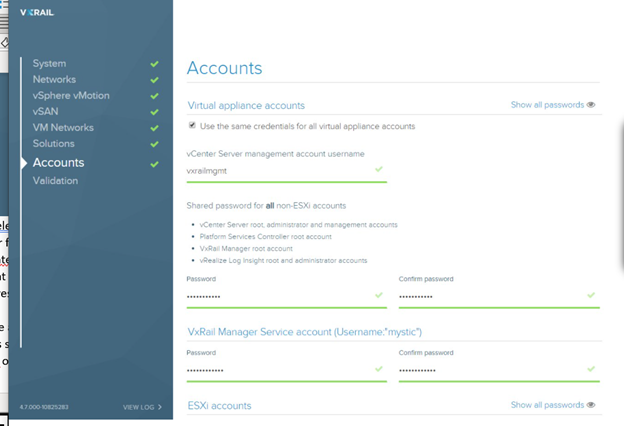Click the VIEW LOG chevron arrow
624x426 pixels.
pos(160,407)
